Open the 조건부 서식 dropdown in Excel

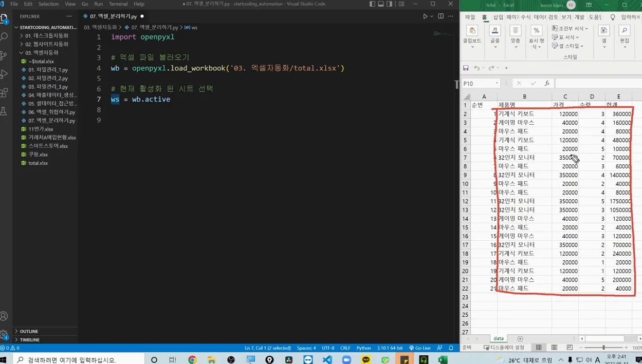click(x=570, y=29)
